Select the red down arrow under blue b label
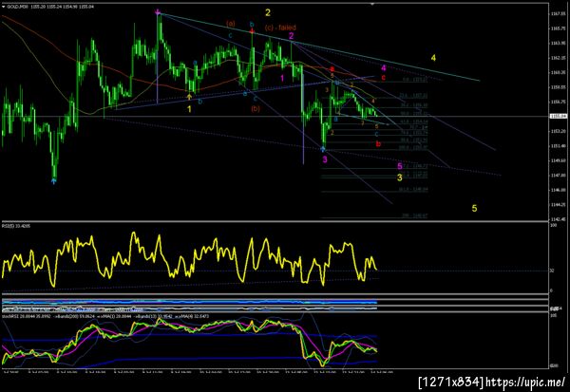The height and width of the screenshot is (392, 570). click(x=252, y=31)
